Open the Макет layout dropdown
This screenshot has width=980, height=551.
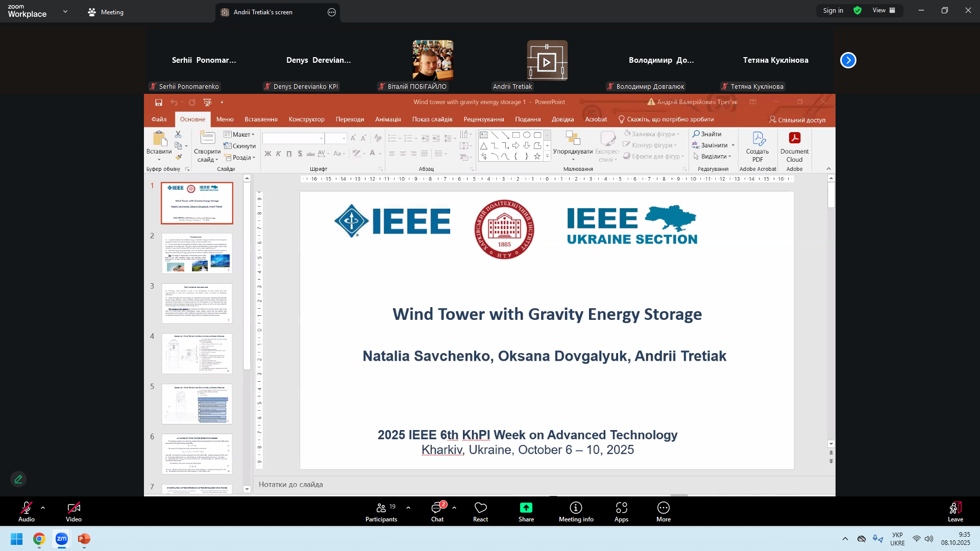(239, 134)
